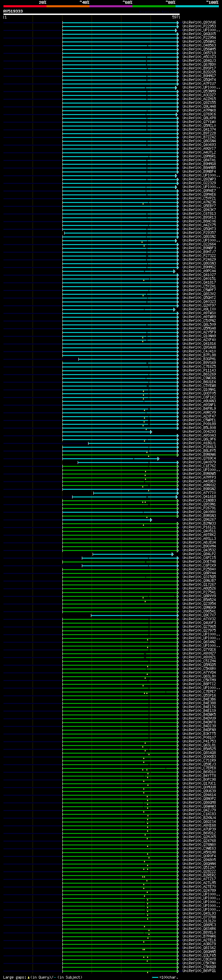Click the UniRef100_Q43532 label

[x=199, y=550]
